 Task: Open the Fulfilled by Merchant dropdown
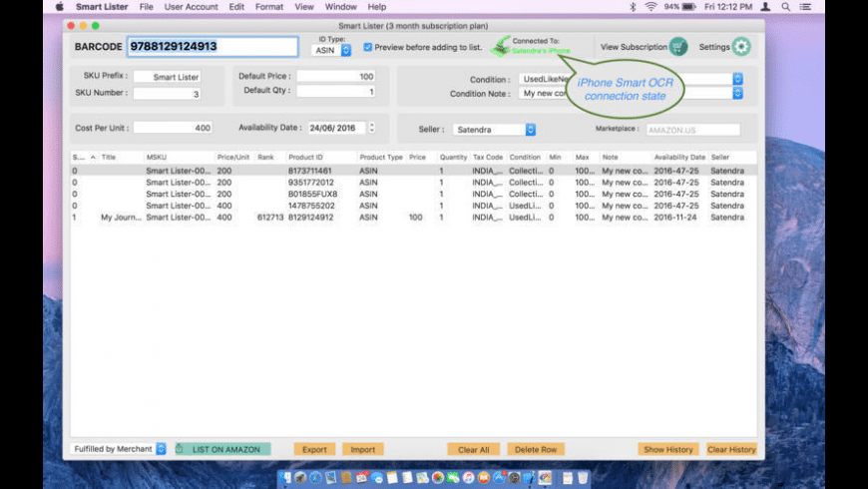(x=119, y=449)
